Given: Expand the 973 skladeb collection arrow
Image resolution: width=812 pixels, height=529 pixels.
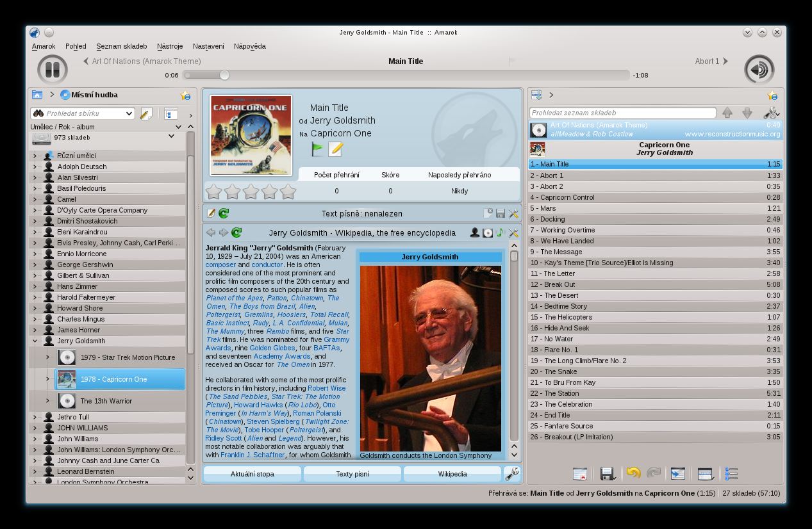Looking at the screenshot, I should (171, 136).
